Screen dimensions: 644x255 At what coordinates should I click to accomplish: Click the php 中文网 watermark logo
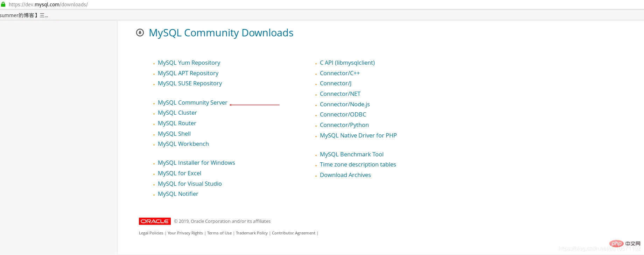click(x=624, y=243)
